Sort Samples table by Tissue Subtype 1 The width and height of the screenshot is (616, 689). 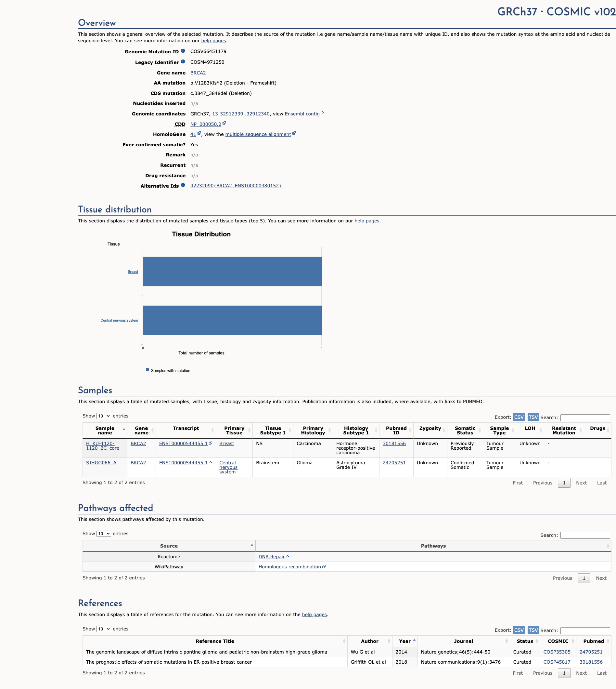pos(273,431)
